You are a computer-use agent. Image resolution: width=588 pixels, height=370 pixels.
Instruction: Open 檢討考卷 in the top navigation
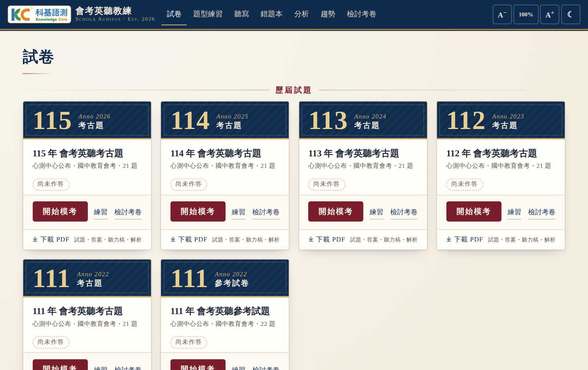click(362, 14)
